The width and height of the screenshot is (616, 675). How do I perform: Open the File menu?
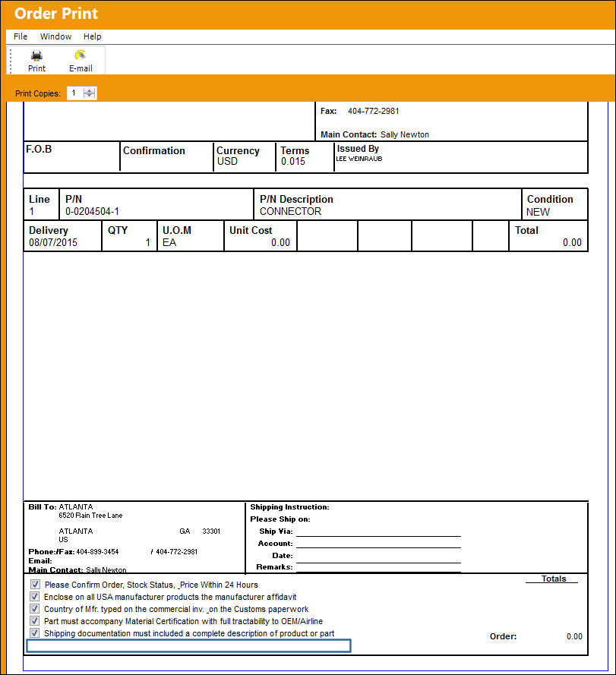pyautogui.click(x=21, y=36)
